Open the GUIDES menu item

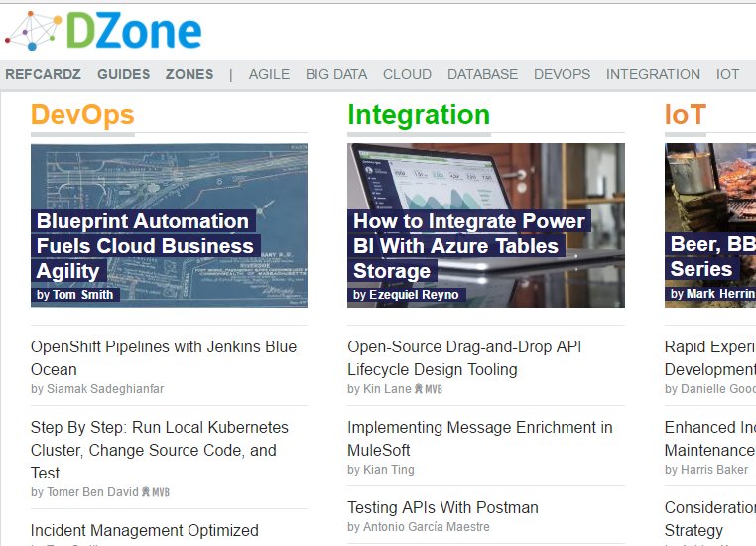pyautogui.click(x=123, y=74)
